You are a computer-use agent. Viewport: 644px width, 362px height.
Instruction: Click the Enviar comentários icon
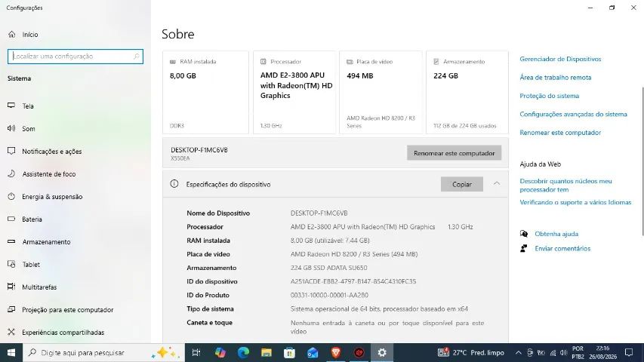[524, 248]
